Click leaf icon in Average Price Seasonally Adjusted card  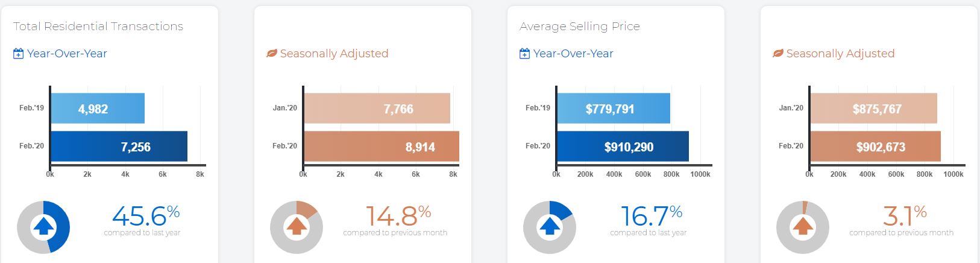(x=778, y=54)
